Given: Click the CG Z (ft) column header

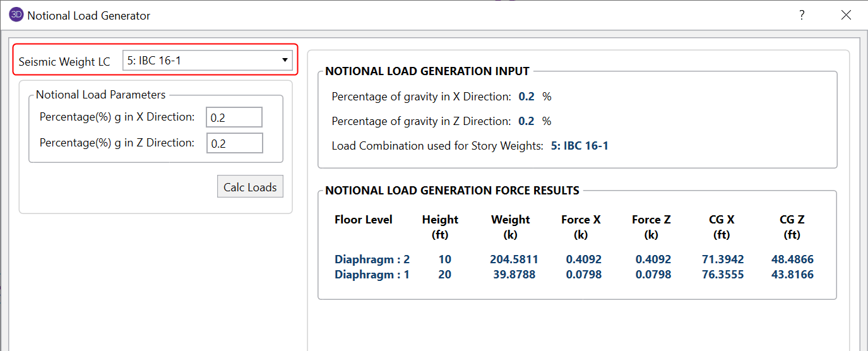Looking at the screenshot, I should [792, 227].
